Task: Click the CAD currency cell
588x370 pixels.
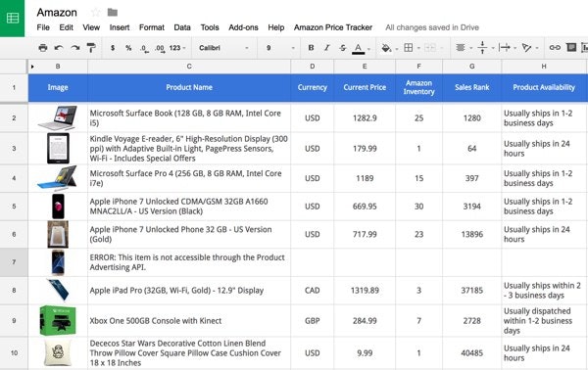Action: (312, 291)
